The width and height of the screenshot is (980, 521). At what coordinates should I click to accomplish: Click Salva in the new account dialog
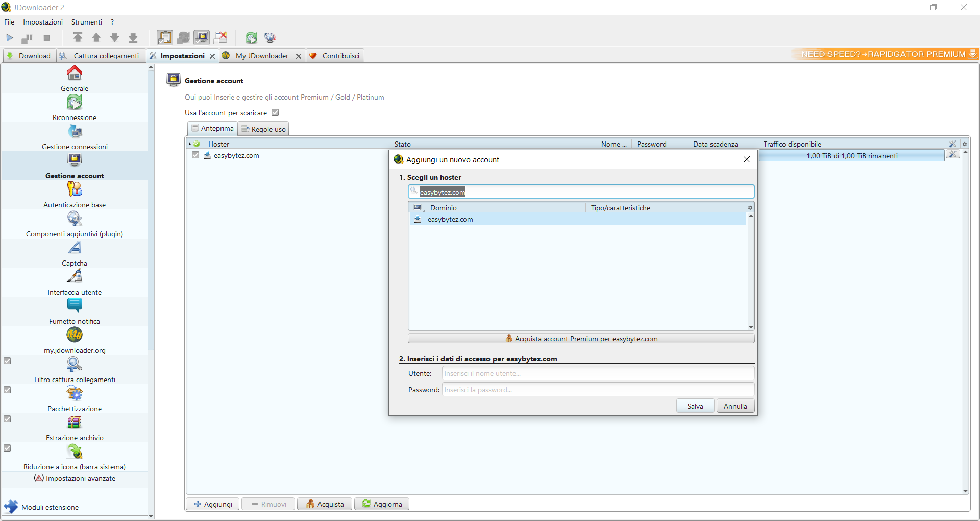pyautogui.click(x=695, y=406)
